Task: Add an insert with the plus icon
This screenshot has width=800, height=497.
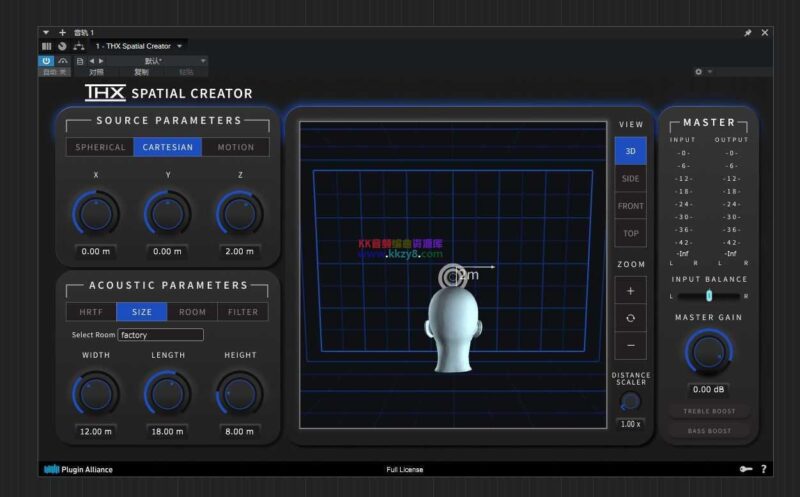Action: [x=62, y=33]
